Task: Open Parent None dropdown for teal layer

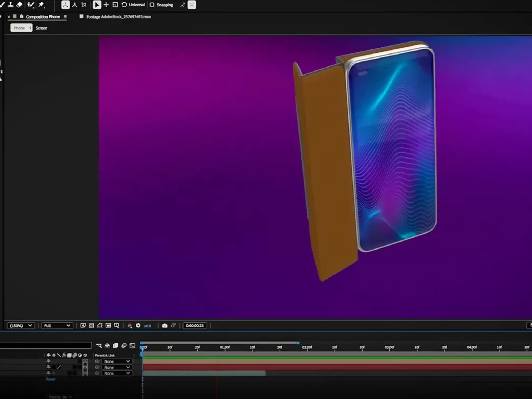Action: coord(117,373)
